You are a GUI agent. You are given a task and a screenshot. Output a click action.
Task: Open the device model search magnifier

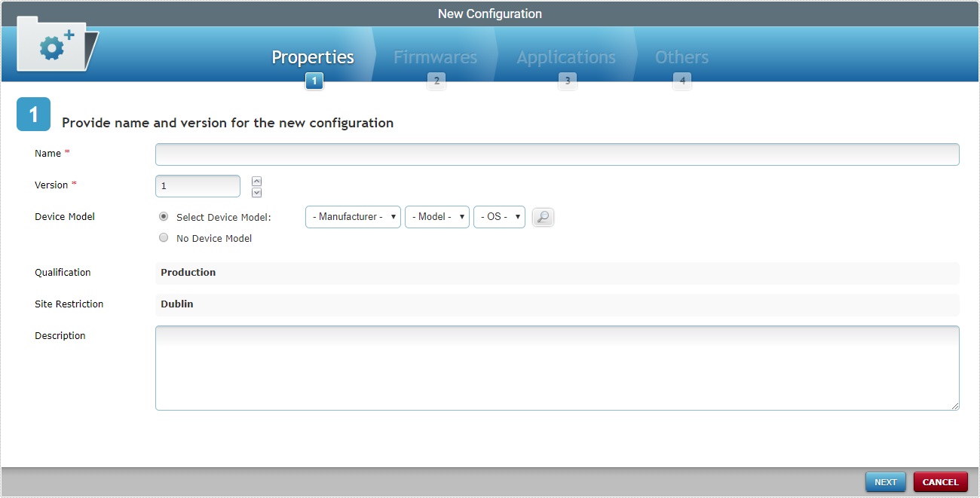543,216
